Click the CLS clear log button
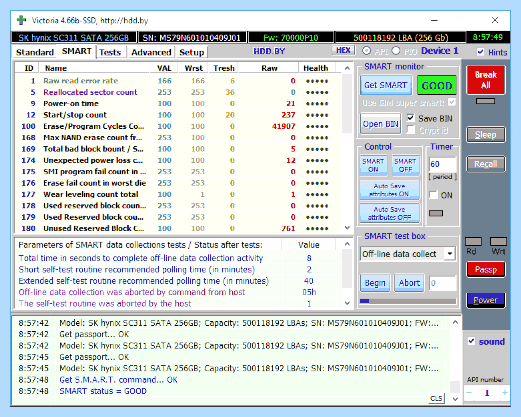521x417 pixels. point(436,398)
